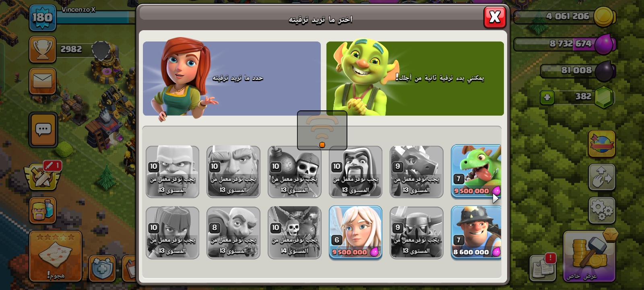Tap the purple elixir drop icon
This screenshot has height=290, width=644.
[604, 43]
